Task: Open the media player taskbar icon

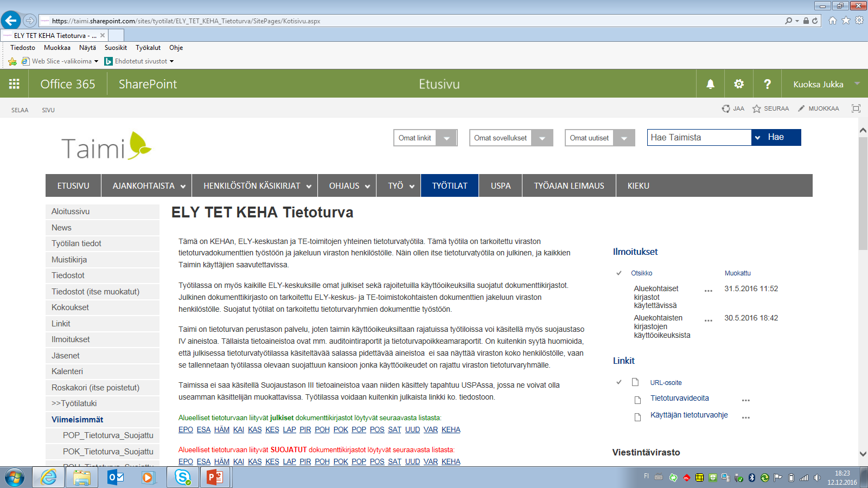Action: pos(148,477)
